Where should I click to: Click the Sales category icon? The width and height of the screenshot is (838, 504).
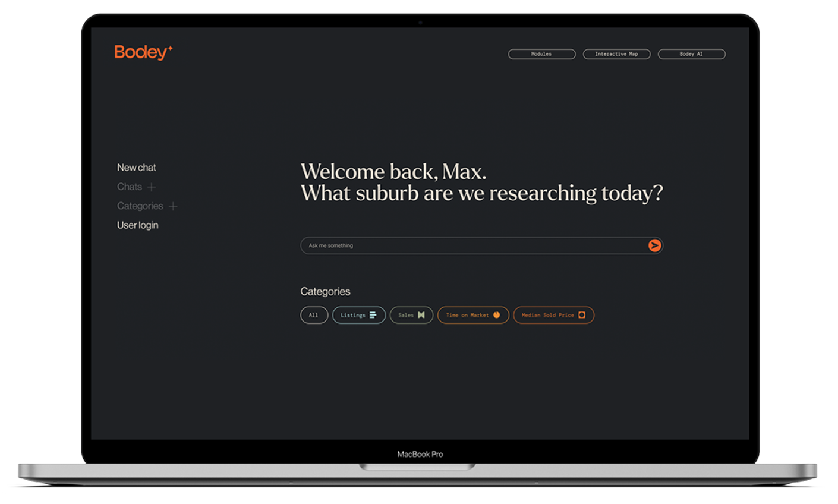(x=421, y=315)
